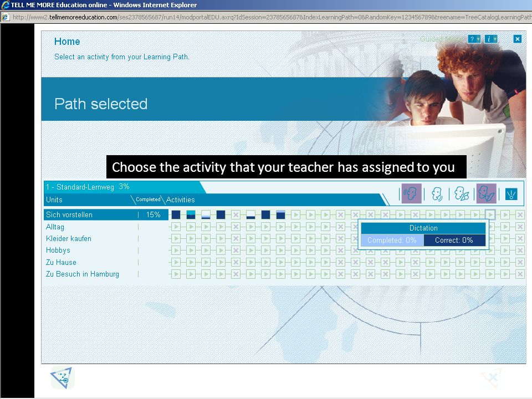
Task: Open the second activity in Sich vorstellen row
Action: pyautogui.click(x=191, y=214)
